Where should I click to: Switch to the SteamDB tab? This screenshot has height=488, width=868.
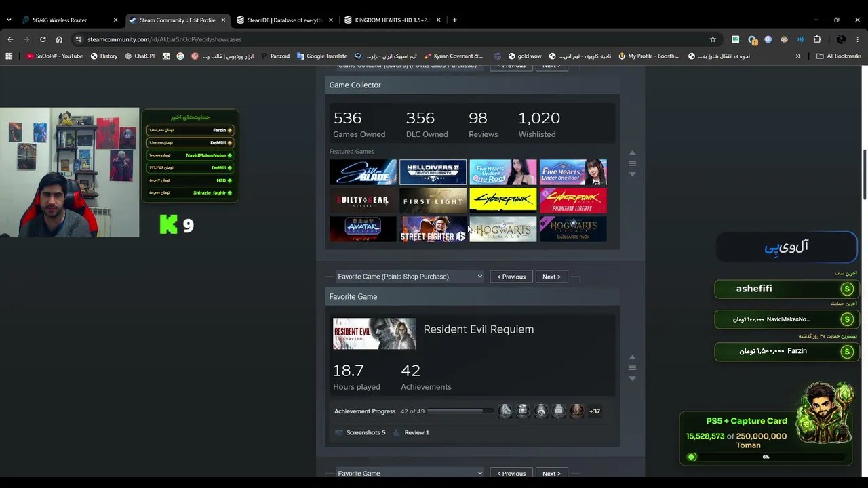coord(283,20)
